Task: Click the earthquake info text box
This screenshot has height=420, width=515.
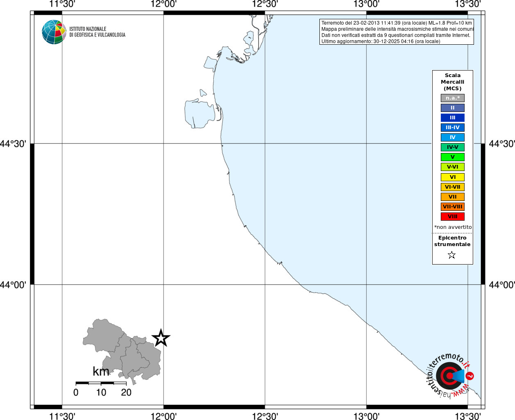Action: (397, 32)
